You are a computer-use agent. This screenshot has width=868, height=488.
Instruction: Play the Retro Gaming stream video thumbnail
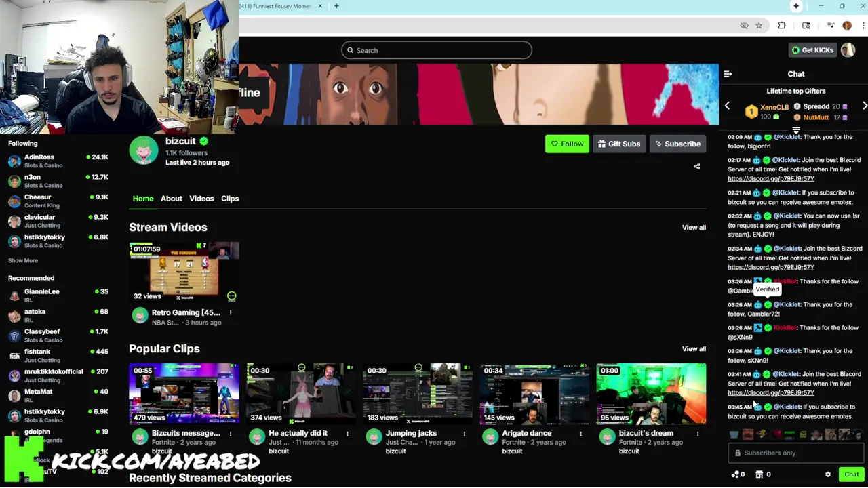(x=184, y=272)
